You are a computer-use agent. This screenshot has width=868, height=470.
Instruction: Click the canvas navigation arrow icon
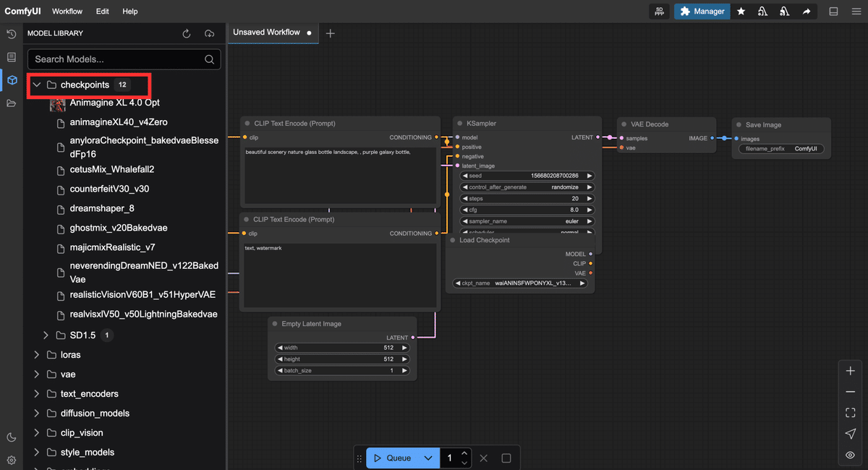click(x=851, y=434)
